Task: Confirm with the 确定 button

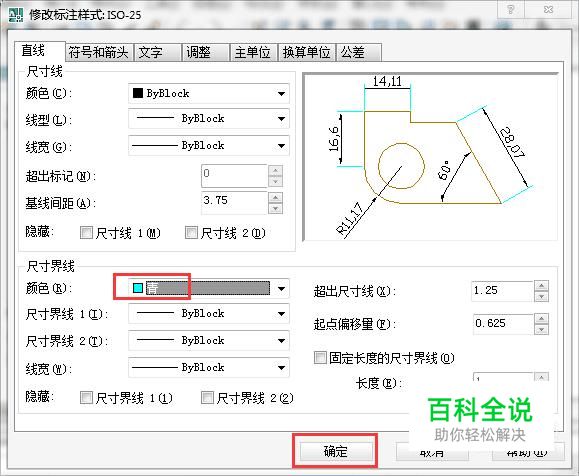Action: pyautogui.click(x=335, y=451)
